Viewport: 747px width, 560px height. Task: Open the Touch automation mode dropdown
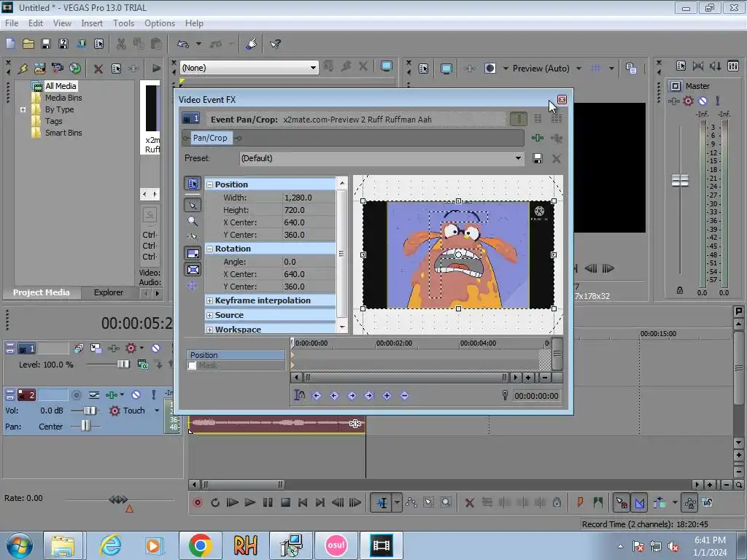(157, 411)
